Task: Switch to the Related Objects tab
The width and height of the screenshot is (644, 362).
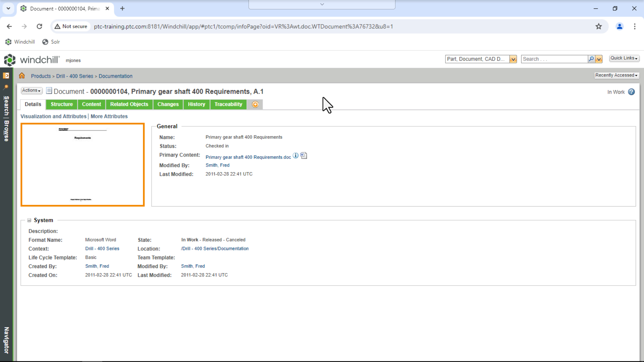Action: coord(129,104)
